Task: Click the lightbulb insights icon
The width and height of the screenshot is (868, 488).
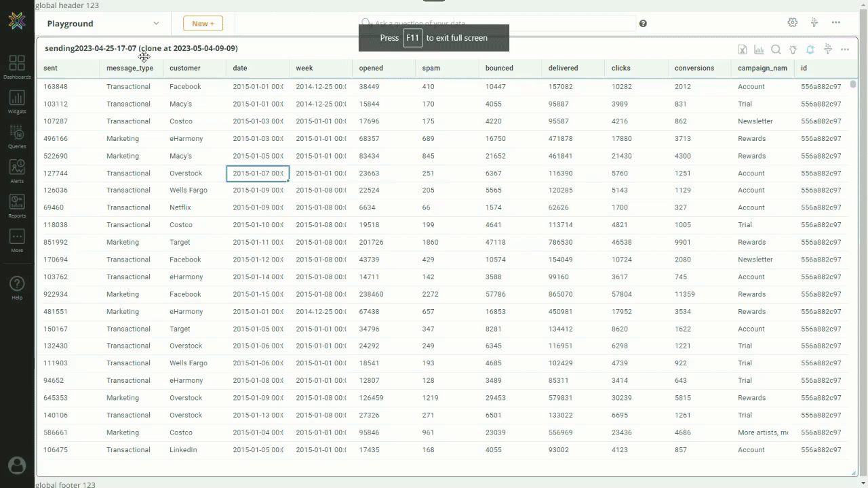Action: click(793, 49)
